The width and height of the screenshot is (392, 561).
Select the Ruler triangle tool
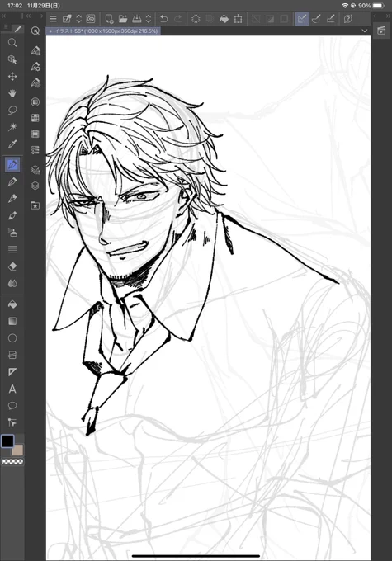pyautogui.click(x=12, y=372)
